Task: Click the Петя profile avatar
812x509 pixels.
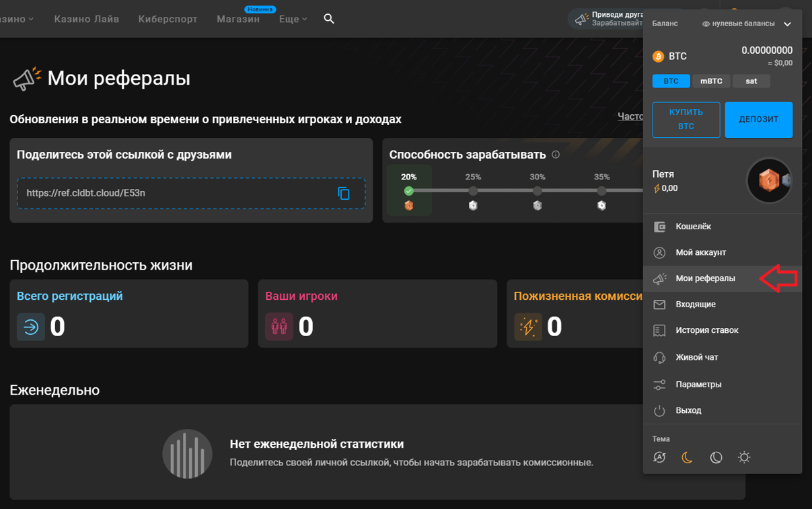Action: (x=769, y=180)
